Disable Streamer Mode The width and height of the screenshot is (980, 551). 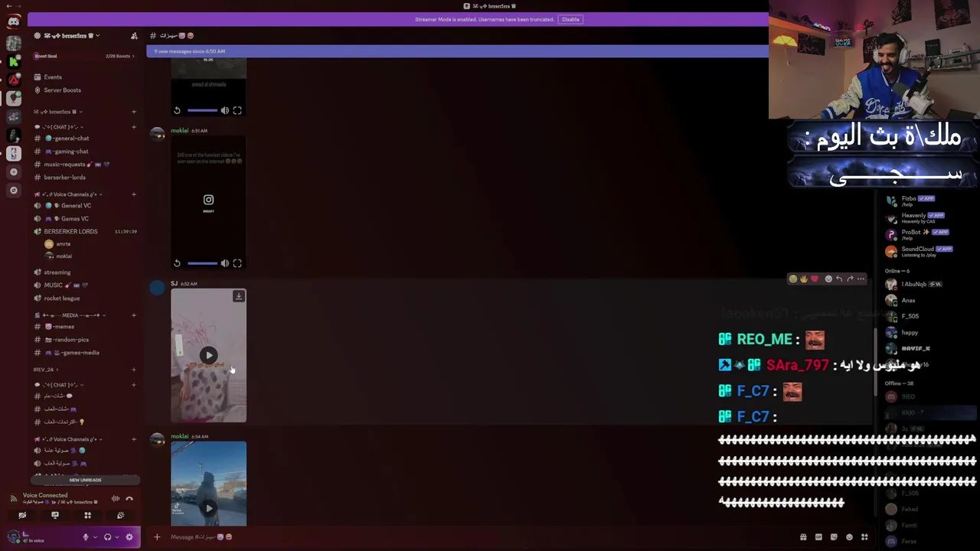(570, 19)
